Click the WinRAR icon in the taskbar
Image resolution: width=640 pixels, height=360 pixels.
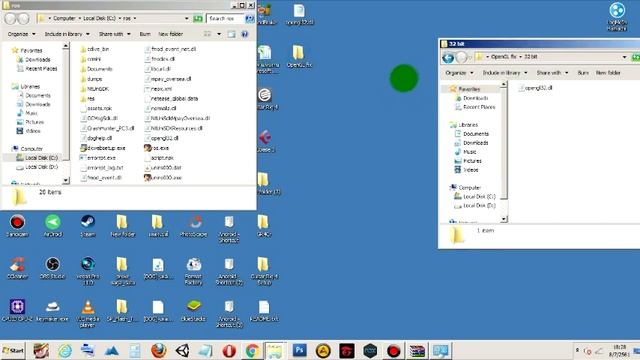417,351
